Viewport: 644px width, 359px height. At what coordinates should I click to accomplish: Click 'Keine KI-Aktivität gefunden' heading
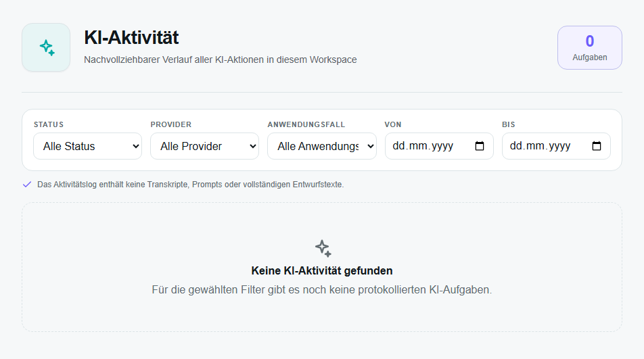pos(322,271)
